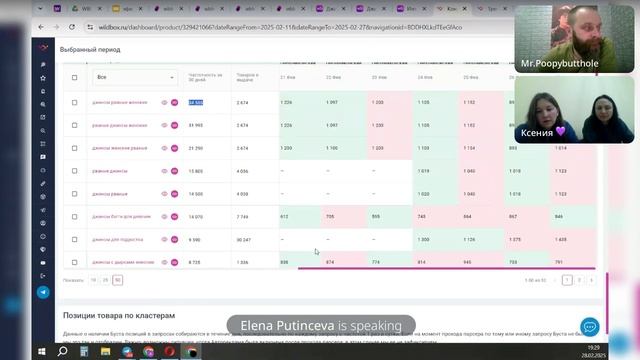The height and width of the screenshot is (360, 640).
Task: Open the "Все" filter dropdown
Action: coord(135,77)
